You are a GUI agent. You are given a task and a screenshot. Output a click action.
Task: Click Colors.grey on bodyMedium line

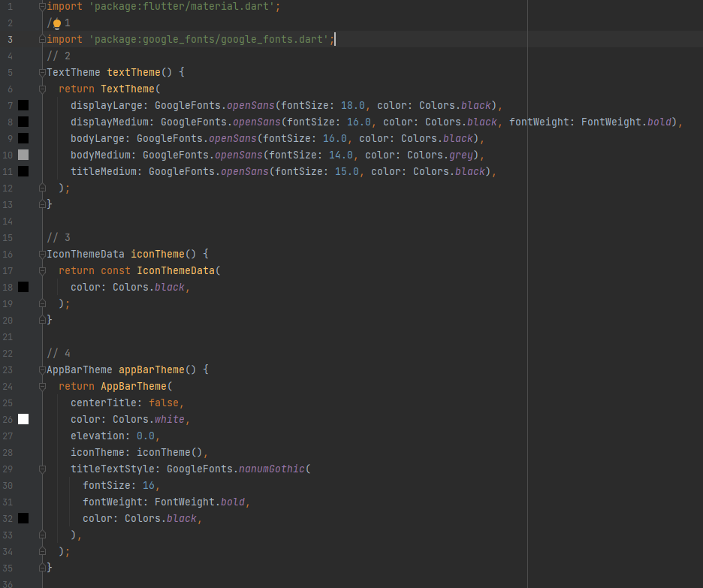[x=440, y=155]
